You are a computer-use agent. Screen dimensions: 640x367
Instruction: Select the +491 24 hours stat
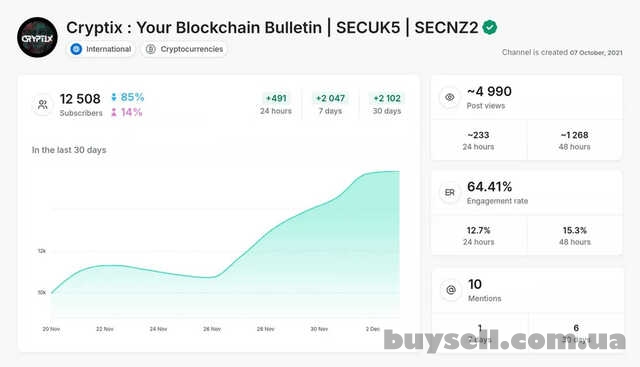pos(276,104)
